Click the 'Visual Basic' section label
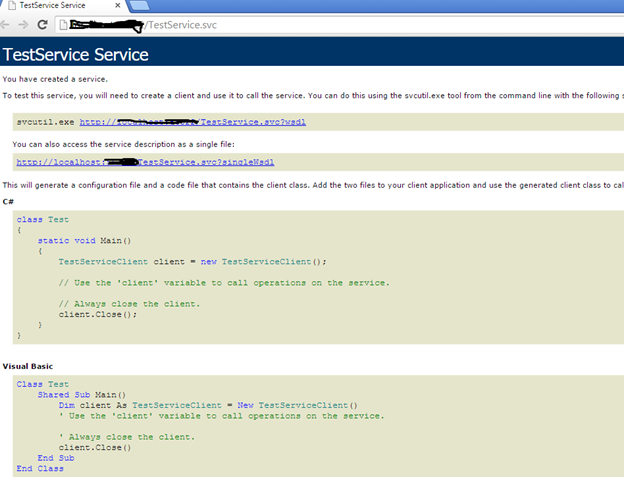Image resolution: width=624 pixels, height=477 pixels. point(28,366)
